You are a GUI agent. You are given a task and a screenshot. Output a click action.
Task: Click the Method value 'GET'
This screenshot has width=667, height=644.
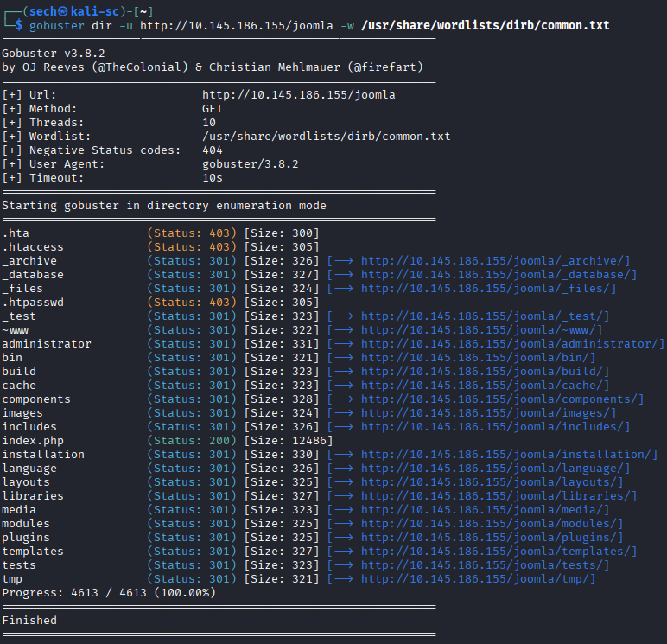pos(213,109)
